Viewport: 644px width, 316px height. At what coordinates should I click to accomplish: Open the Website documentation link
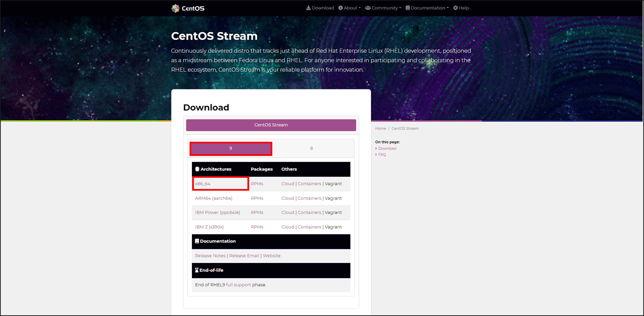(x=272, y=256)
